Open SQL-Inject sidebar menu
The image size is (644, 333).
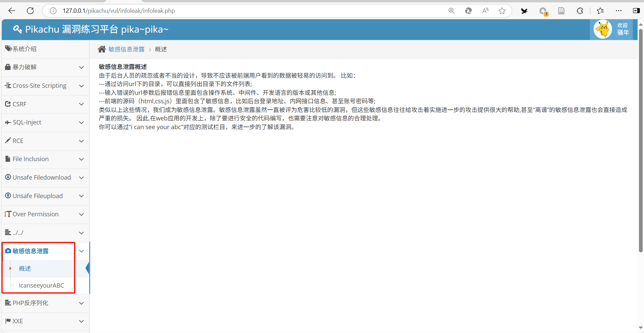[45, 122]
